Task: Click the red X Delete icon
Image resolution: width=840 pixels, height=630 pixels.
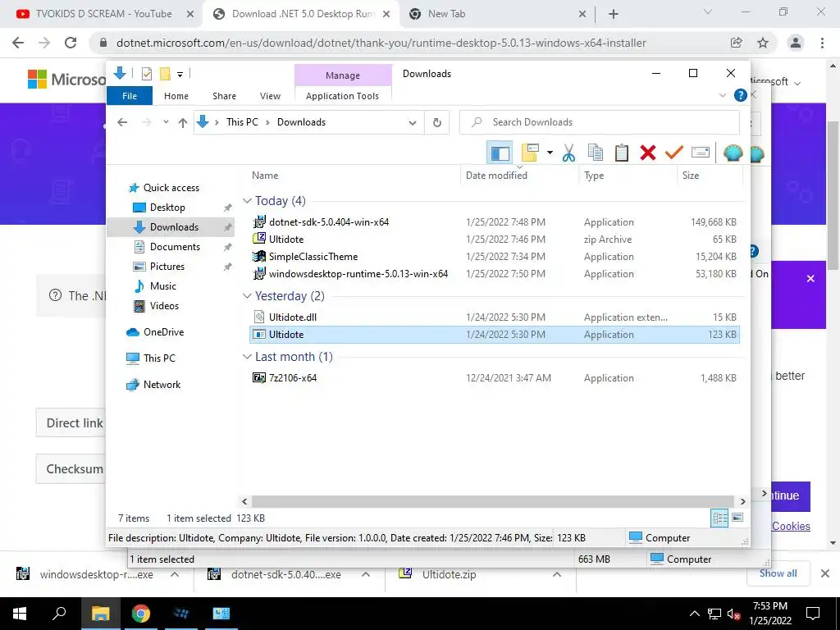Action: pyautogui.click(x=648, y=153)
